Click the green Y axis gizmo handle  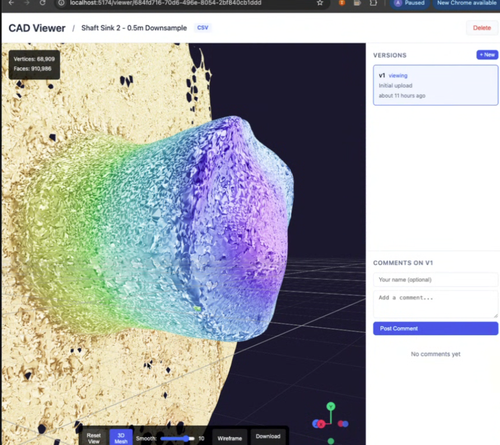point(331,406)
